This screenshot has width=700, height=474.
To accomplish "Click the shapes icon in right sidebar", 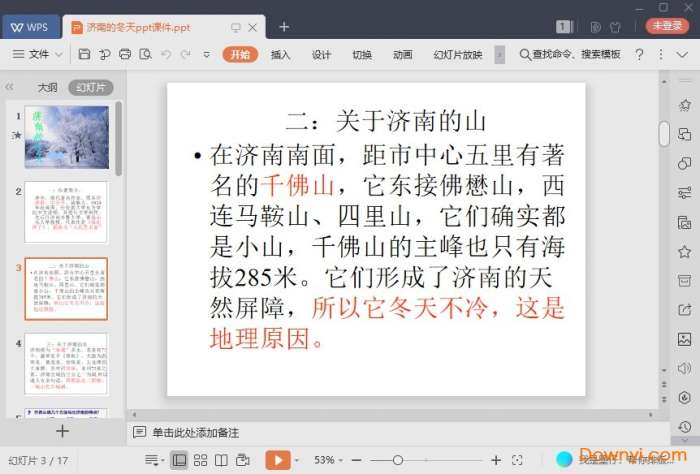I will [684, 163].
